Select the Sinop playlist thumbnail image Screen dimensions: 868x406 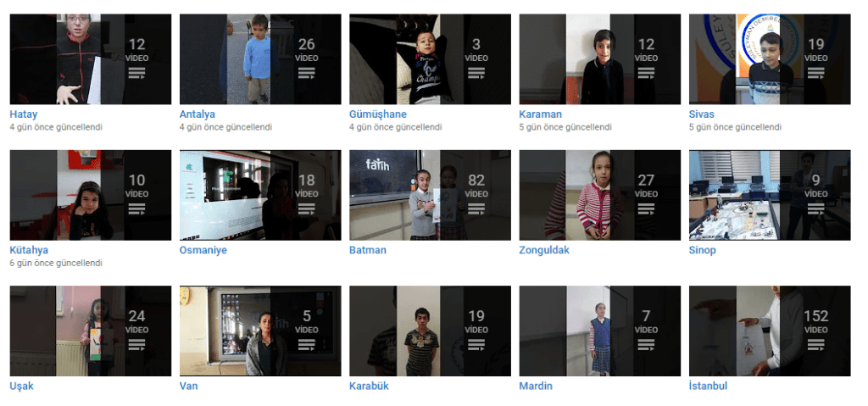[x=770, y=195]
